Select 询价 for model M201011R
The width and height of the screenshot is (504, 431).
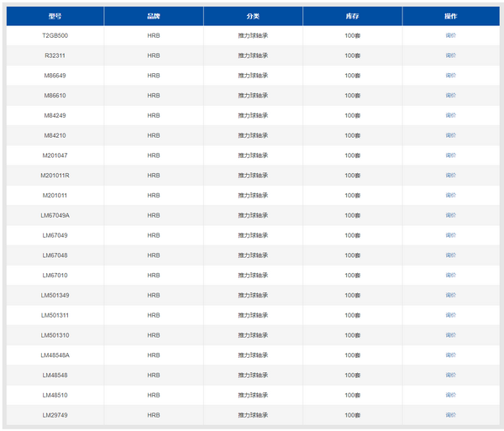click(450, 176)
